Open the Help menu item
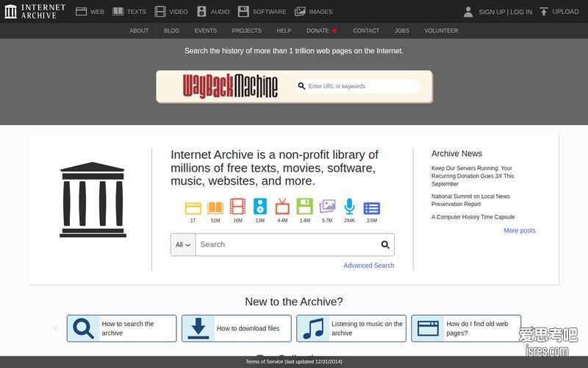This screenshot has width=588, height=368. [284, 30]
